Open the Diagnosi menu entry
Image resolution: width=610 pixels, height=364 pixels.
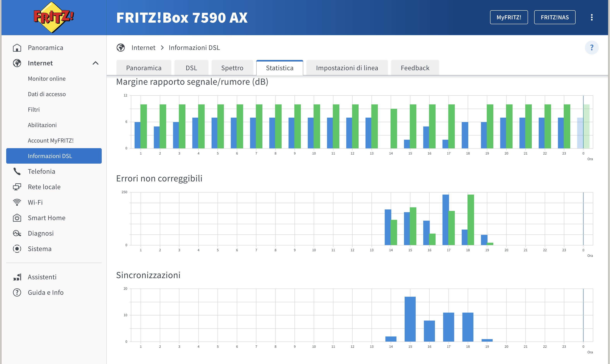[54, 233]
